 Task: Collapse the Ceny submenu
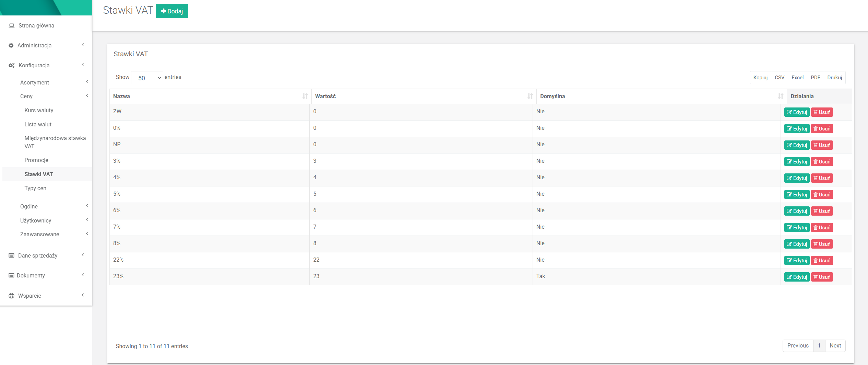tap(87, 96)
